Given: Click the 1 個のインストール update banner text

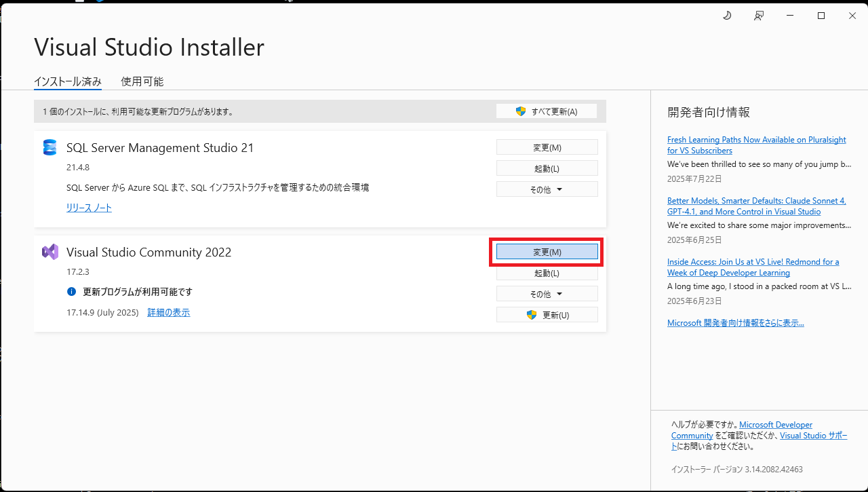Looking at the screenshot, I should coord(138,111).
